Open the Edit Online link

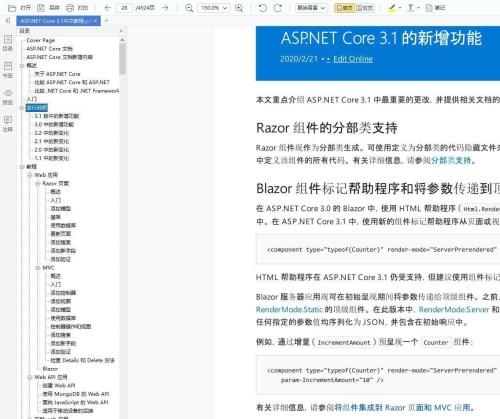click(x=353, y=59)
